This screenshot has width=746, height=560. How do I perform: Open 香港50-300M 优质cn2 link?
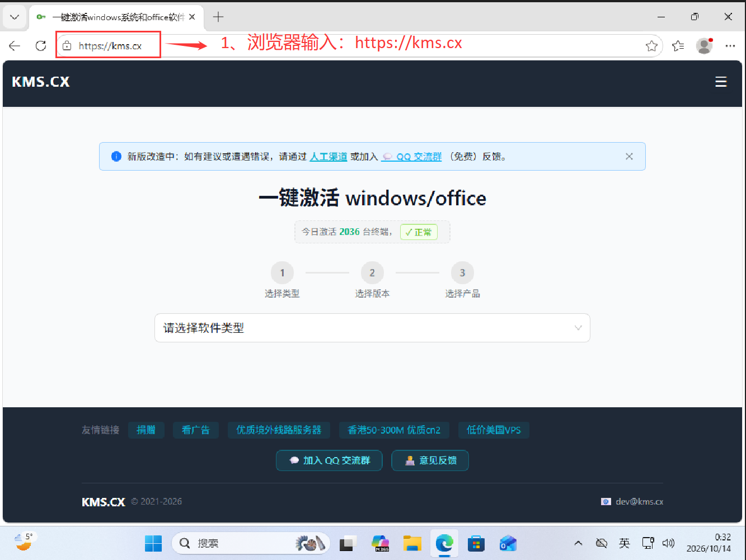coord(394,430)
